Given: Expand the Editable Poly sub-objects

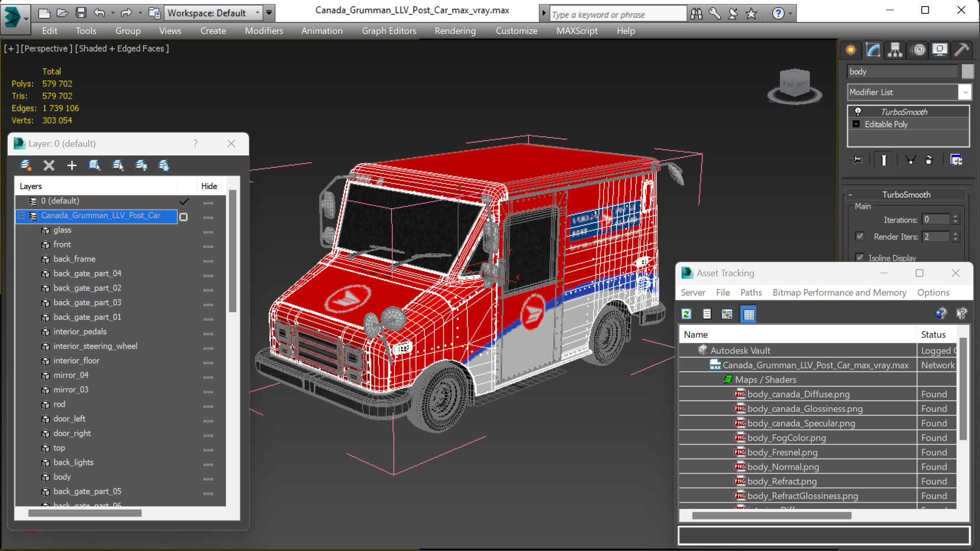Looking at the screenshot, I should click(x=856, y=124).
